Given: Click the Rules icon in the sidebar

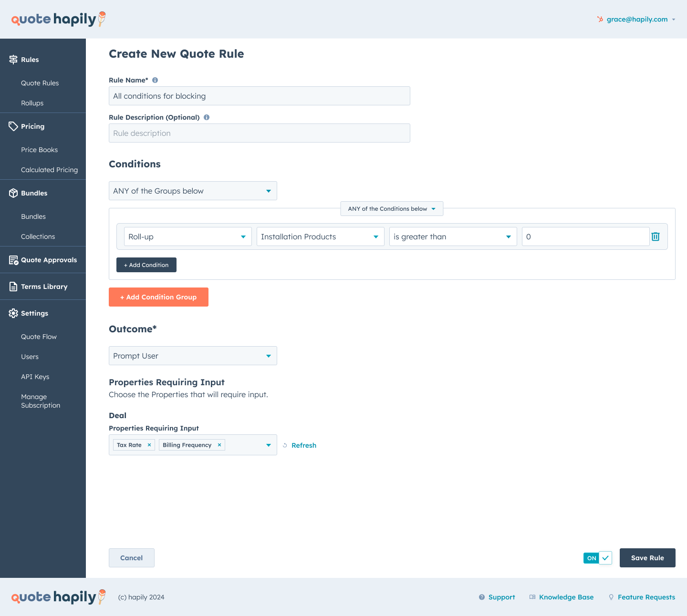Looking at the screenshot, I should tap(13, 59).
